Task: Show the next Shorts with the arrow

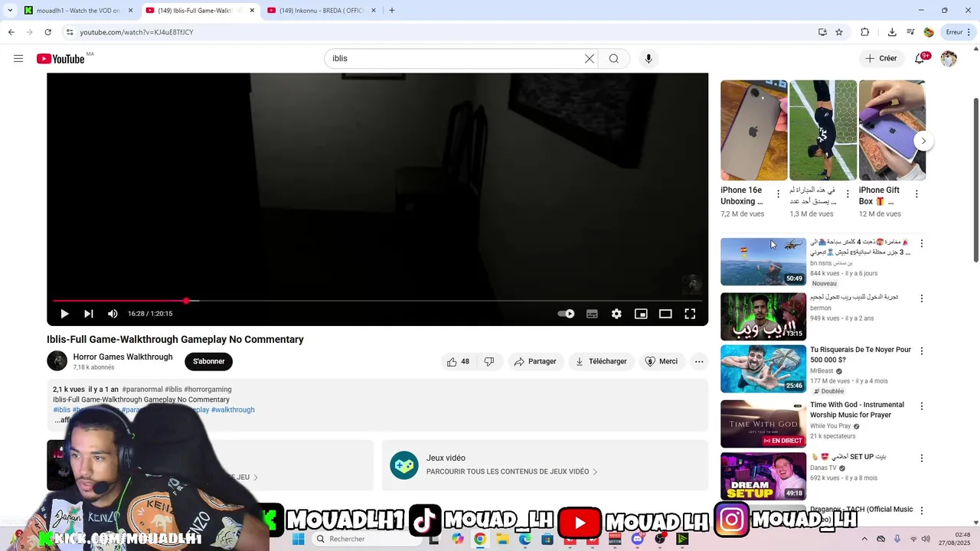Action: tap(923, 141)
